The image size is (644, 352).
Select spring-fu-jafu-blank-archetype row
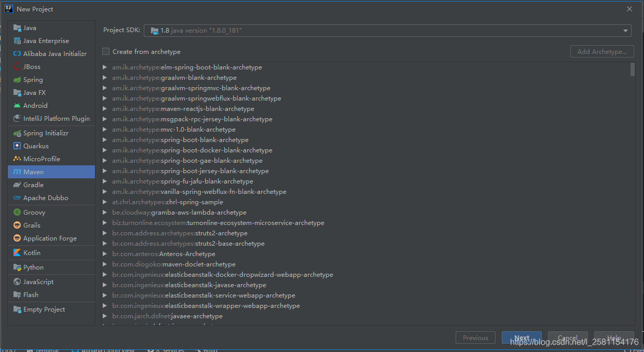coord(365,181)
